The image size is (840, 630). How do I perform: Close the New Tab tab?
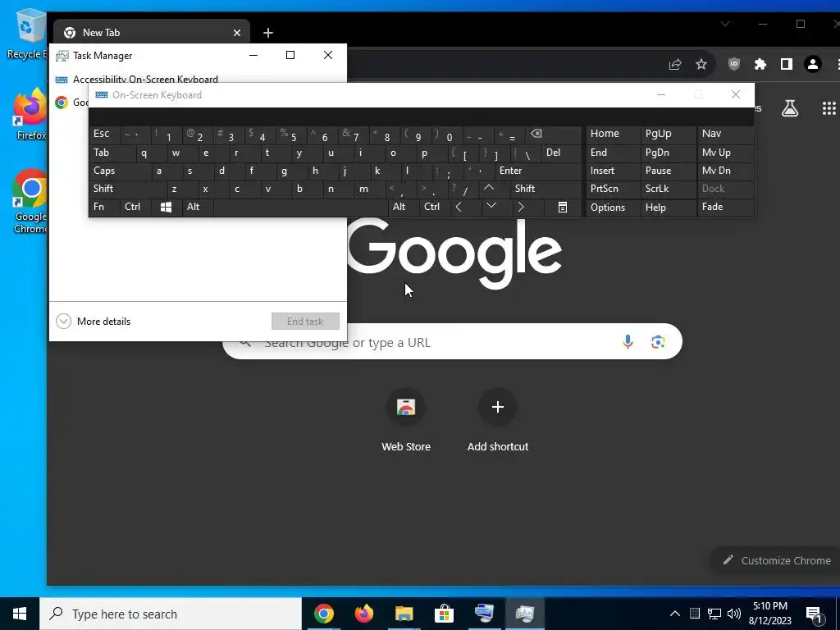pos(237,33)
